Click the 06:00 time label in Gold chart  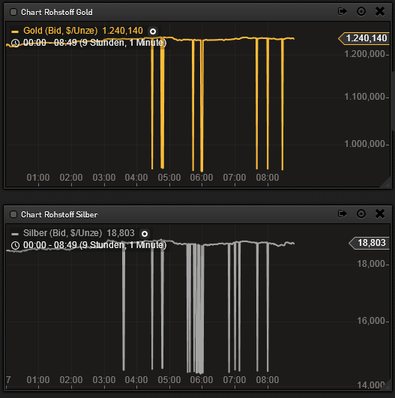[x=201, y=178]
